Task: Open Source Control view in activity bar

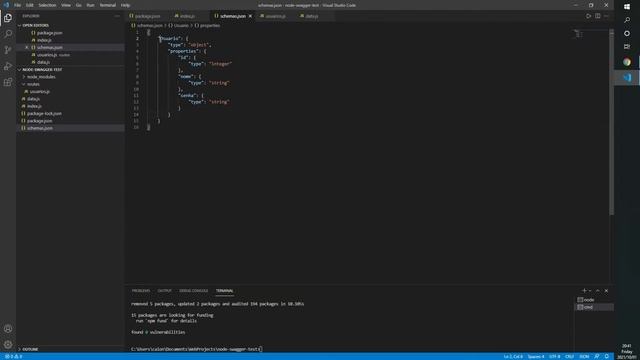Action: coord(8,50)
